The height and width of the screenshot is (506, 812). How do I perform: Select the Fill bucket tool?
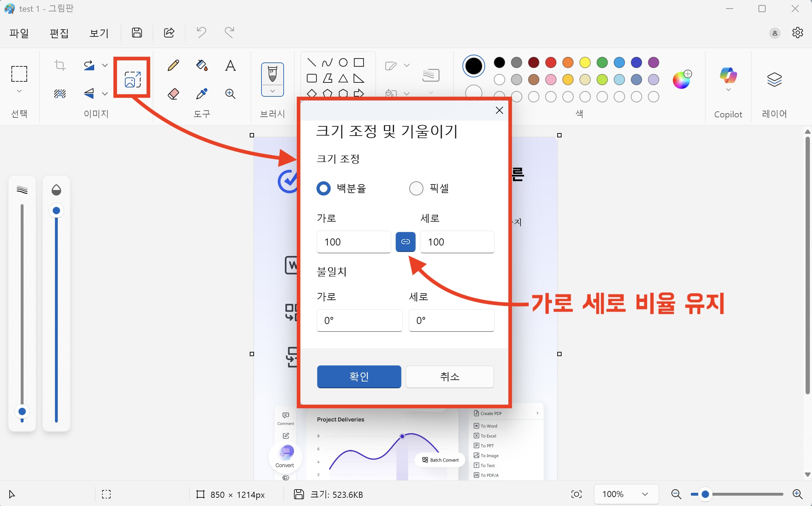(202, 66)
